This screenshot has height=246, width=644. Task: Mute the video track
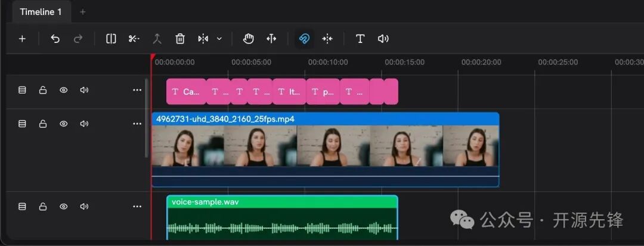84,124
